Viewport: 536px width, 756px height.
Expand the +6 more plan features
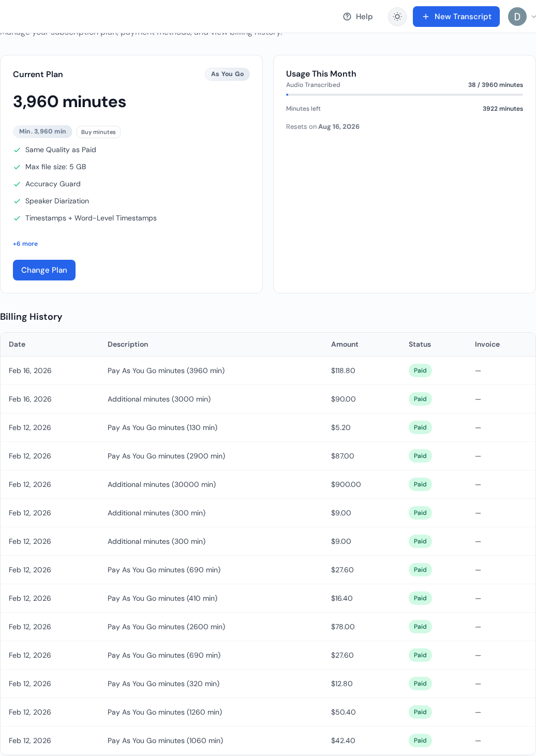point(25,244)
